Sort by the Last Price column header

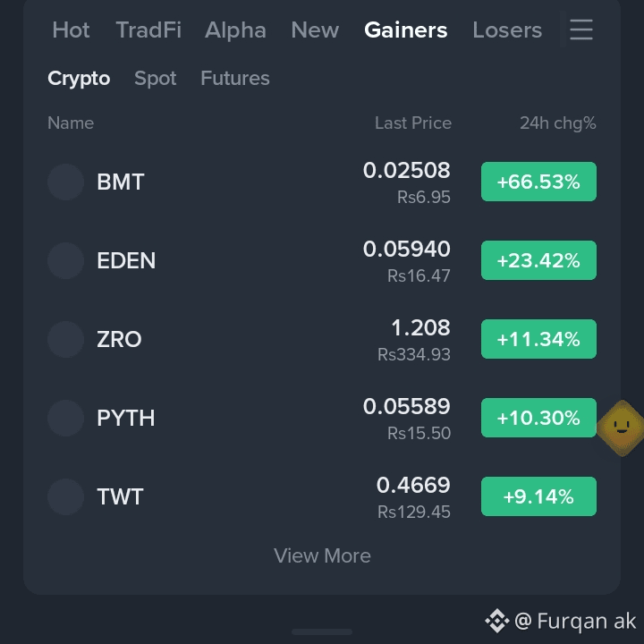[x=412, y=123]
